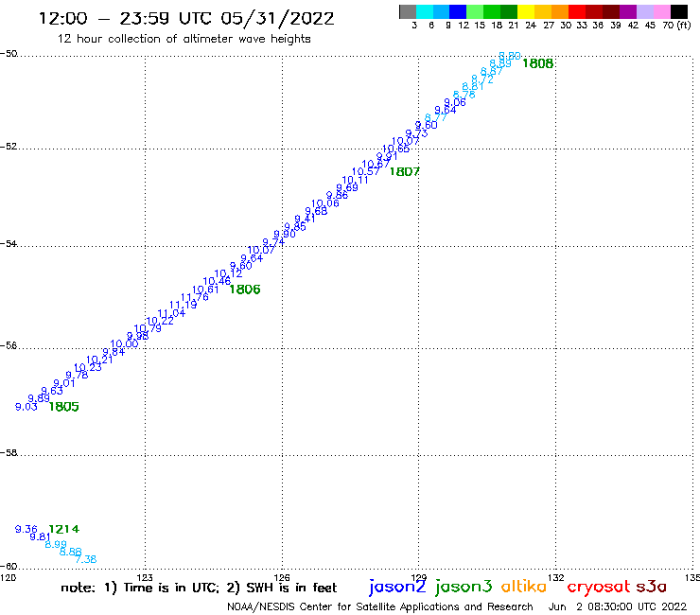The width and height of the screenshot is (700, 615).
Task: Click the wave height value 9.36
Action: pyautogui.click(x=26, y=529)
